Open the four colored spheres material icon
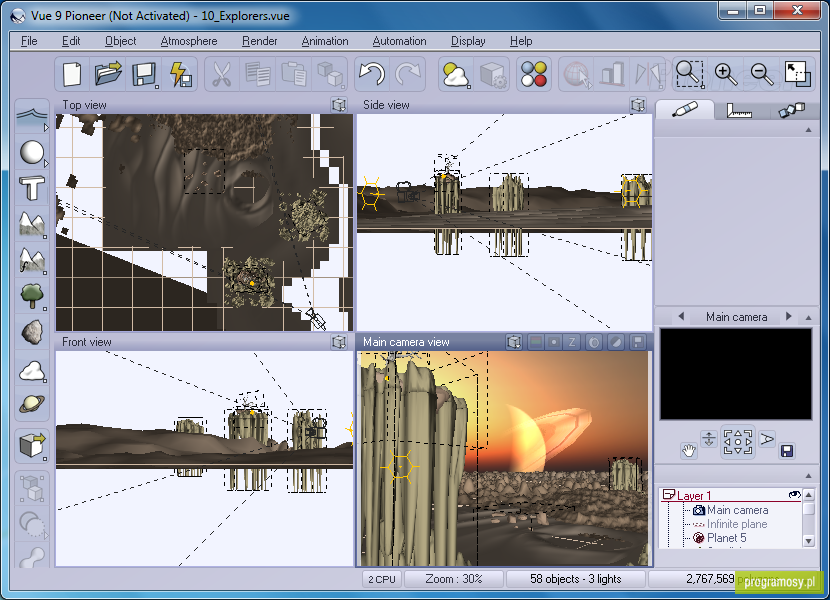The width and height of the screenshot is (830, 600). click(x=534, y=74)
